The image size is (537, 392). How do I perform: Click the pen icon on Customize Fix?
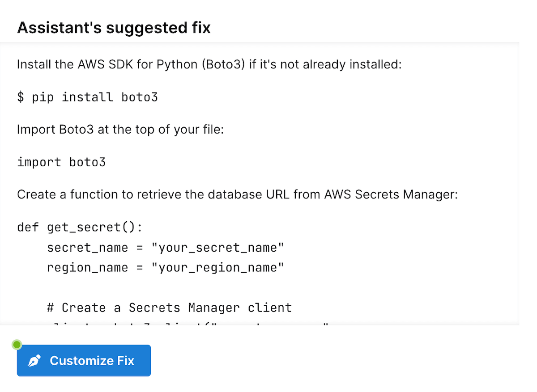[35, 361]
